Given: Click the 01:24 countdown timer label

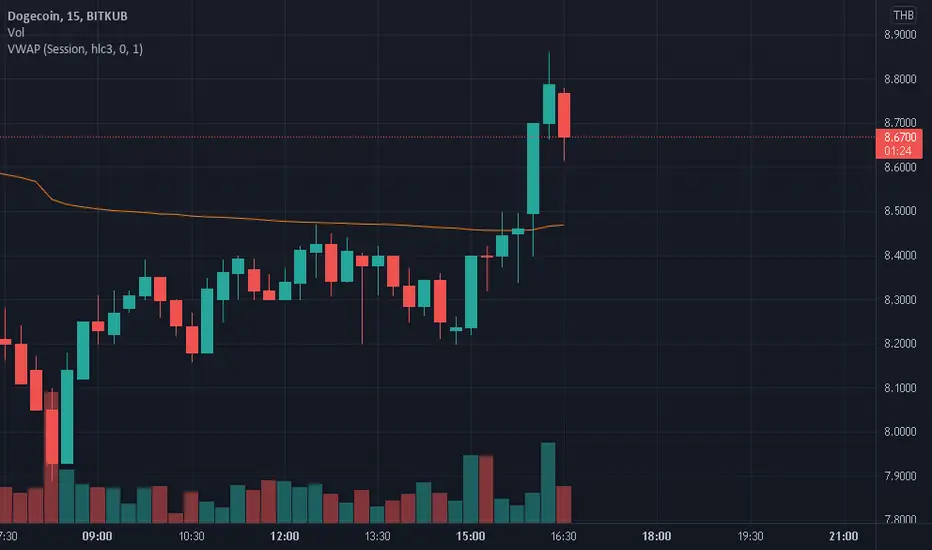Looking at the screenshot, I should click(898, 151).
